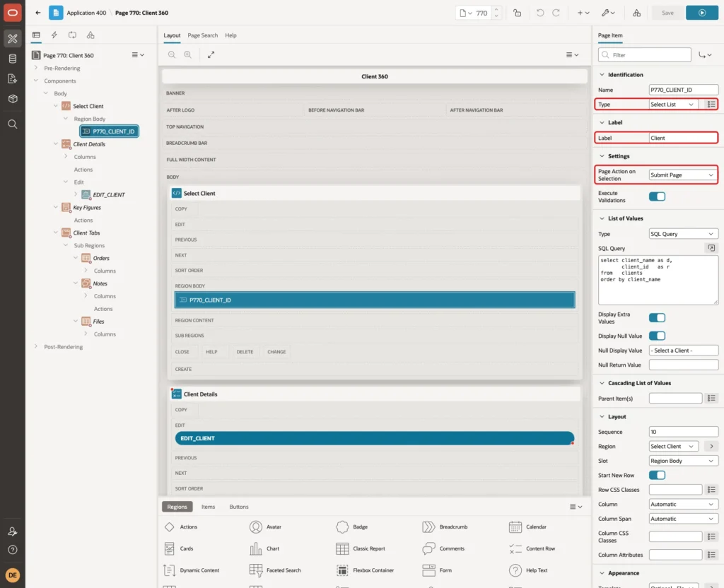Image resolution: width=724 pixels, height=588 pixels.
Task: Open the Utilities wrench menu
Action: coord(608,13)
